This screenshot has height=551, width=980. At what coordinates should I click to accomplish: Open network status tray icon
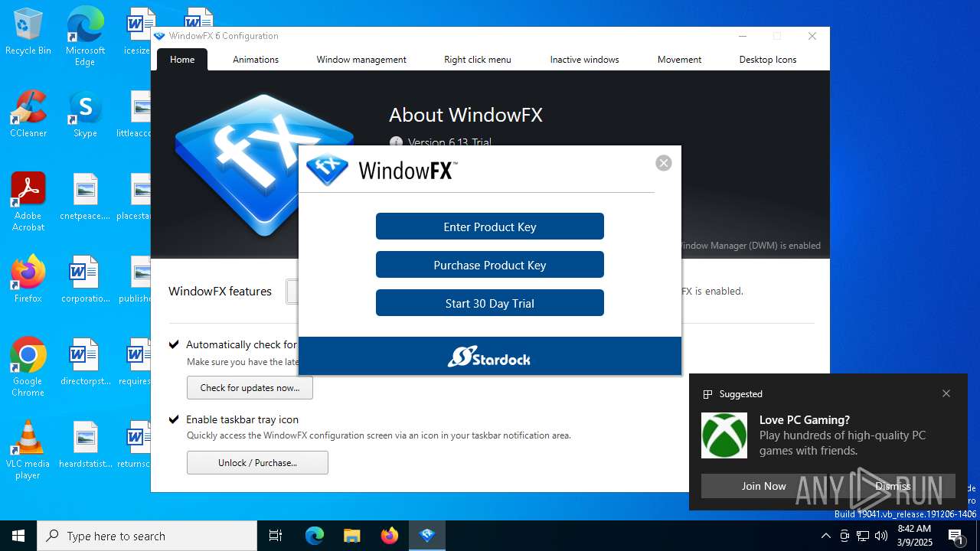863,536
